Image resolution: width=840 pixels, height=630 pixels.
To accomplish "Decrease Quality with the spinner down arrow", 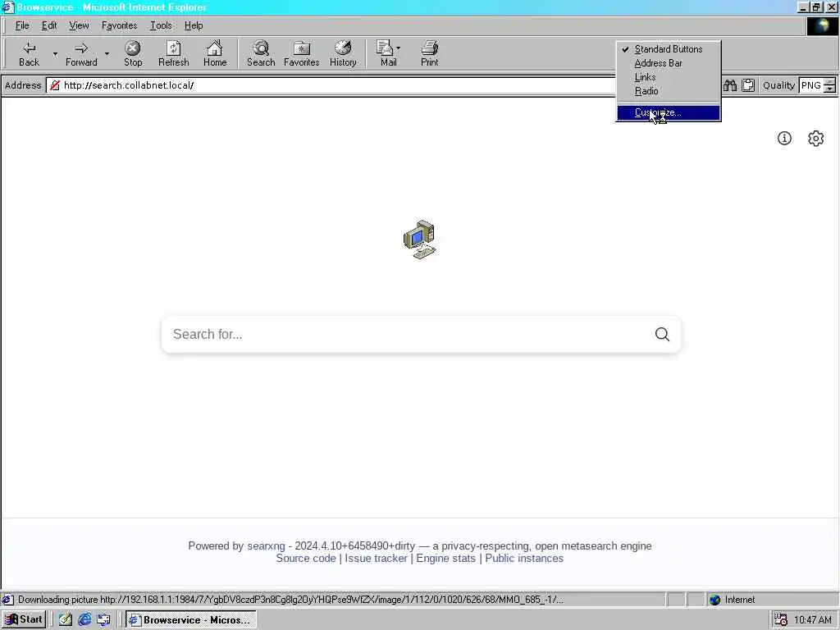I will pyautogui.click(x=830, y=89).
